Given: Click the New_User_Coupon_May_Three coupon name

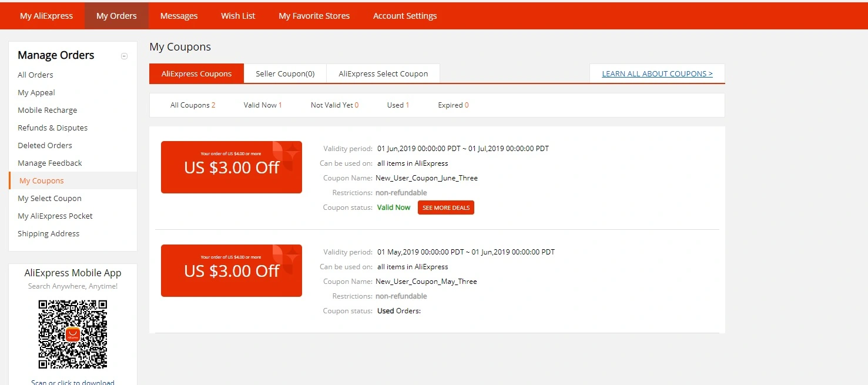Looking at the screenshot, I should pyautogui.click(x=426, y=282).
